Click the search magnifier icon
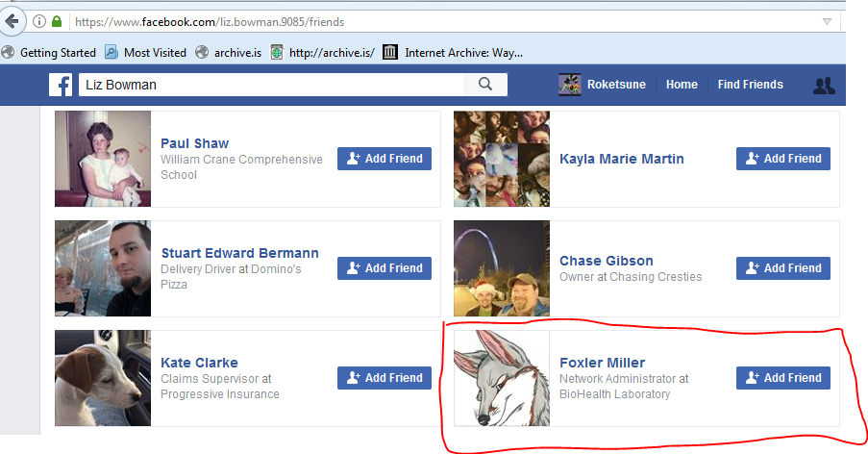 click(485, 84)
